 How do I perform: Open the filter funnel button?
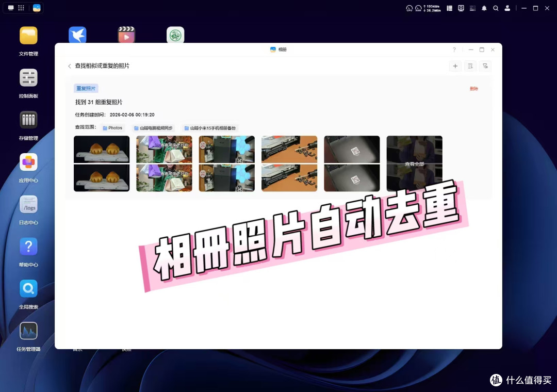click(485, 66)
